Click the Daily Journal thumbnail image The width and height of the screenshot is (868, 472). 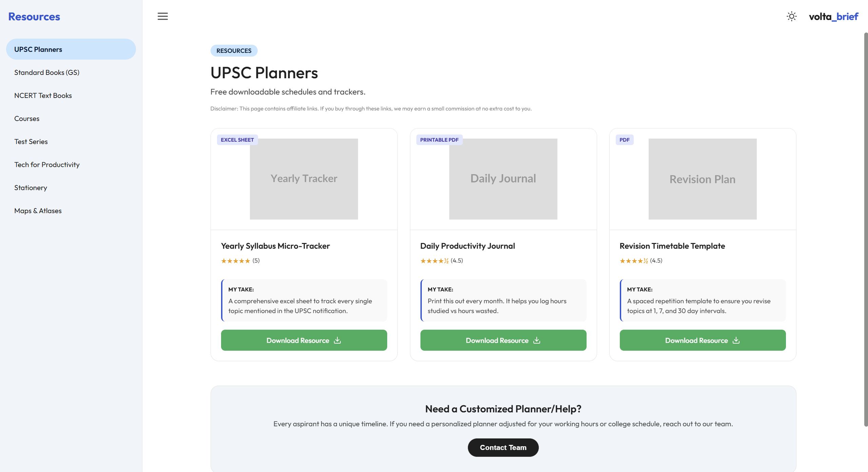(503, 179)
